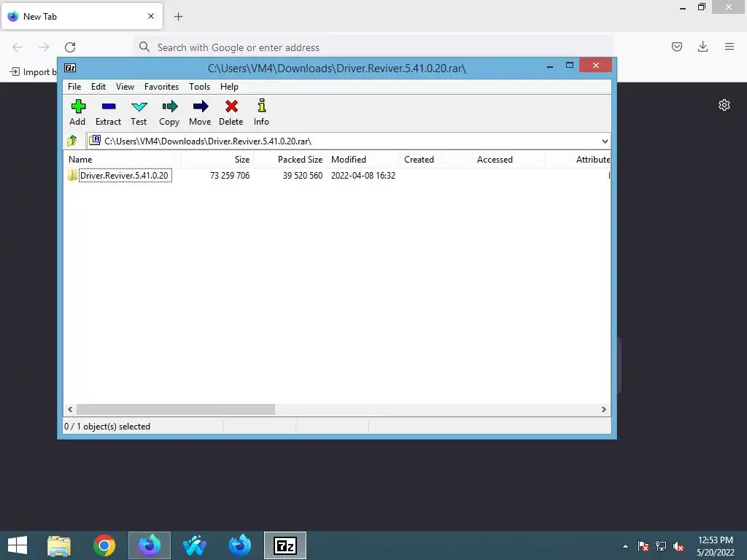Open the blue Firefox-style taskbar icon
Image resolution: width=747 pixels, height=560 pixels.
click(x=239, y=545)
